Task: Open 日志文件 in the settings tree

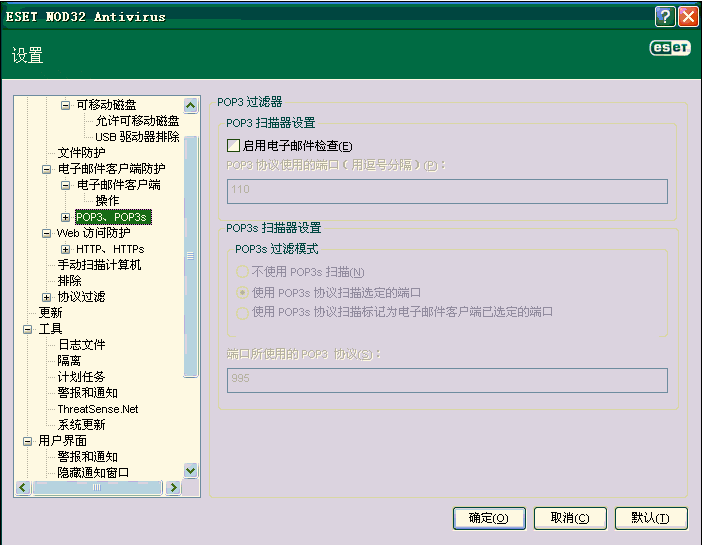Action: (x=81, y=345)
